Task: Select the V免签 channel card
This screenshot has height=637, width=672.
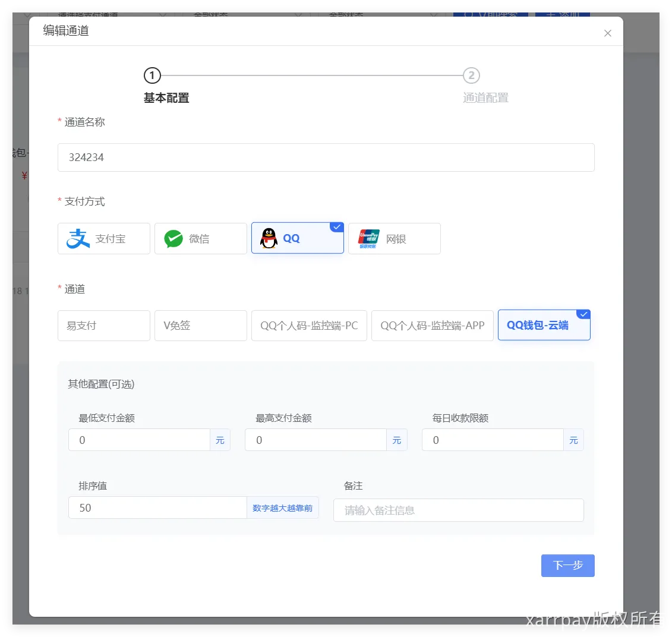Action: click(200, 325)
